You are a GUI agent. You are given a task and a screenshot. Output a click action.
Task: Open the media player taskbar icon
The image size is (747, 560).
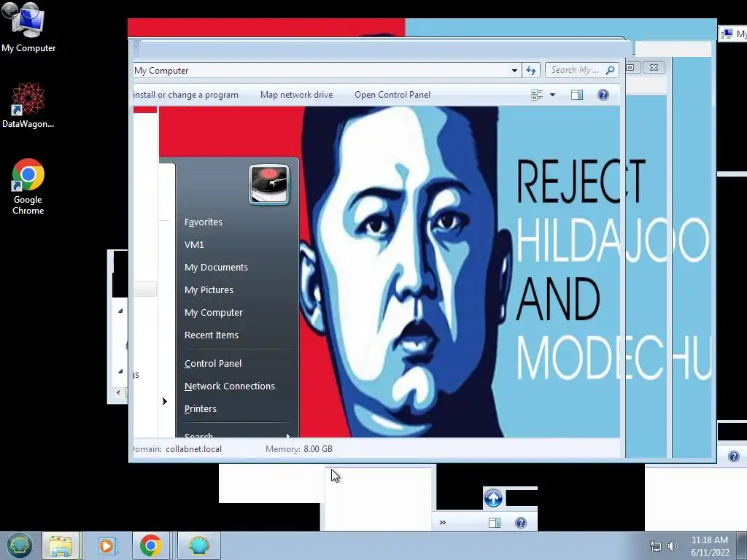[107, 545]
